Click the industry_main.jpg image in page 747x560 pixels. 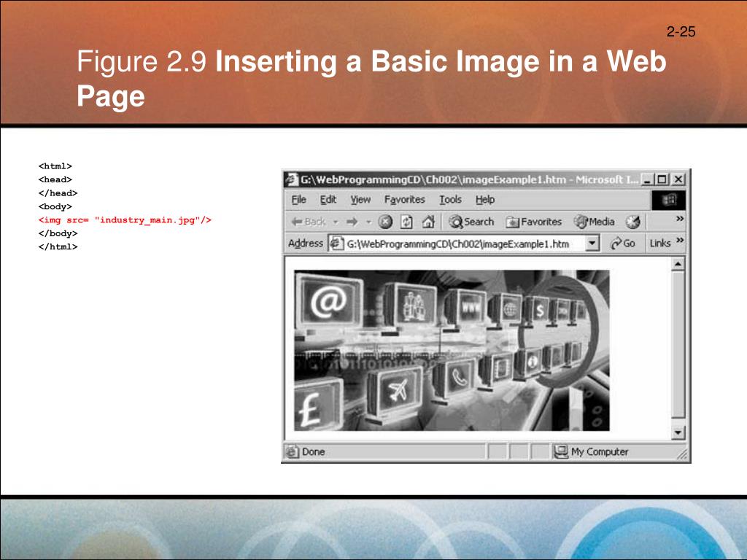click(x=452, y=351)
